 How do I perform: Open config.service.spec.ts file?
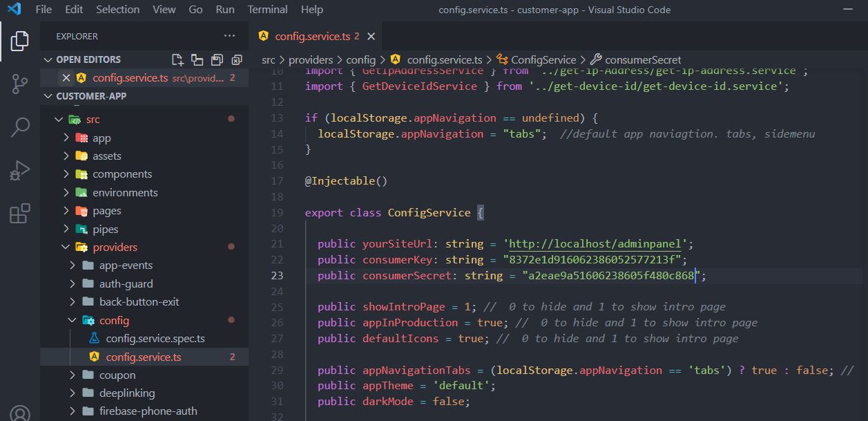(155, 339)
